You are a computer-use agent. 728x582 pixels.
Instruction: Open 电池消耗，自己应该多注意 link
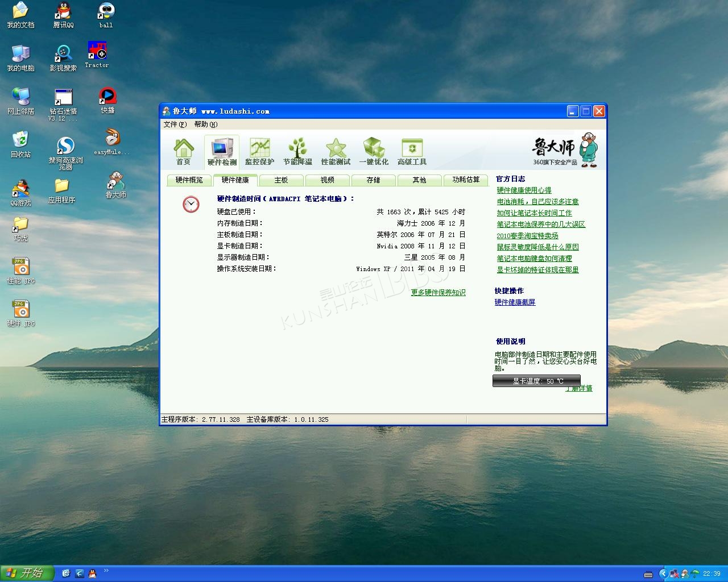click(537, 202)
